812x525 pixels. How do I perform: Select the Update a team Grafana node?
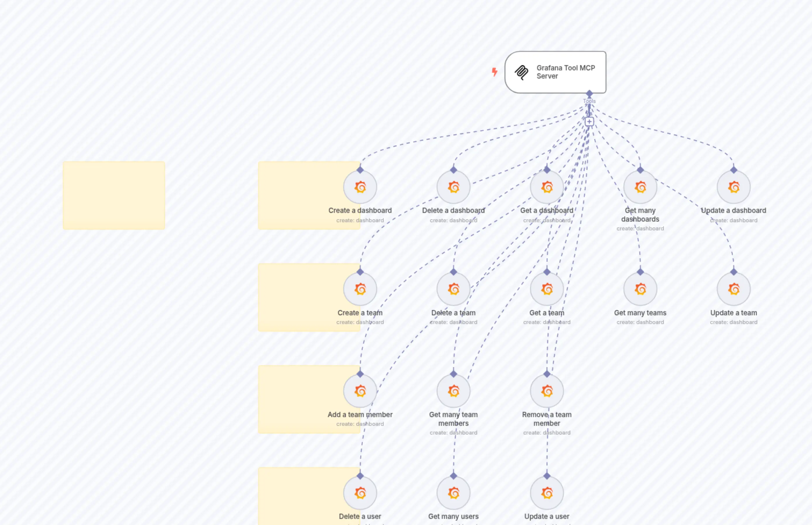[733, 289]
